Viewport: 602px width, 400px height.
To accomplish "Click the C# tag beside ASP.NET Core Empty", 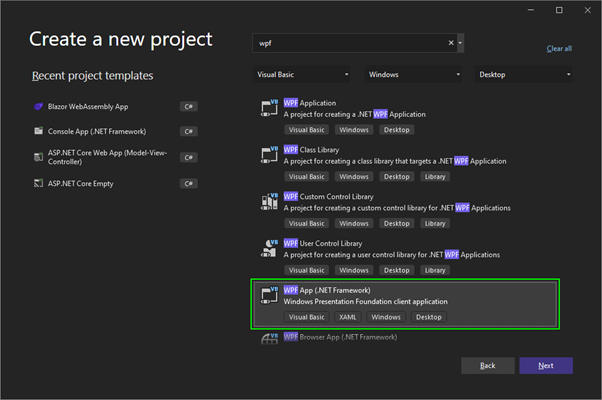I will pyautogui.click(x=189, y=183).
